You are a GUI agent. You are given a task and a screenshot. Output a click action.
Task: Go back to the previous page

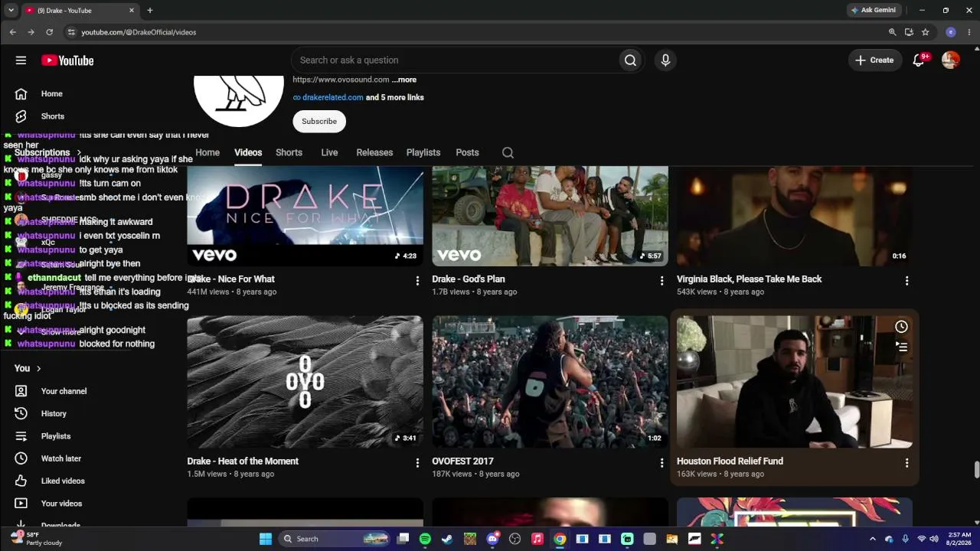pos(12,32)
